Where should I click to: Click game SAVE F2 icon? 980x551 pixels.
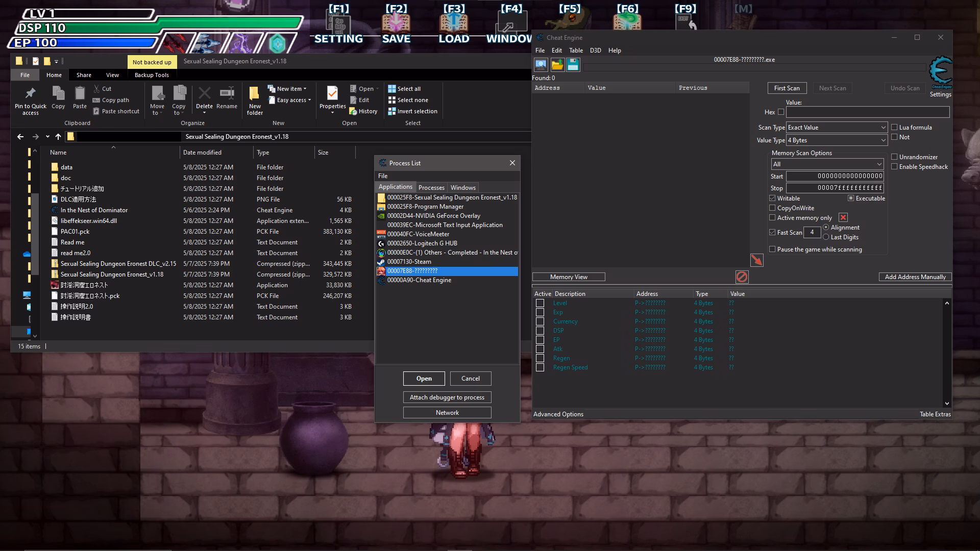coord(396,24)
